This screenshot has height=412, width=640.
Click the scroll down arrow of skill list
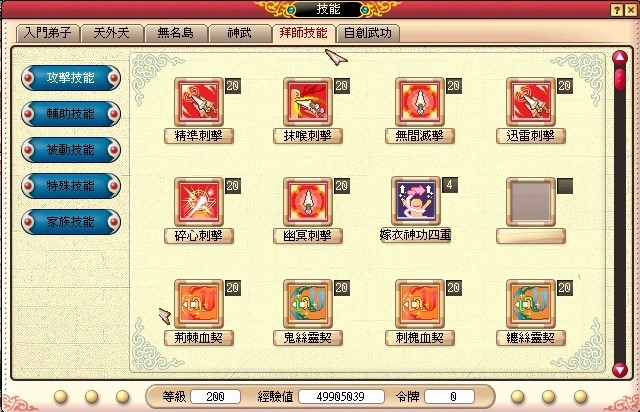(620, 370)
